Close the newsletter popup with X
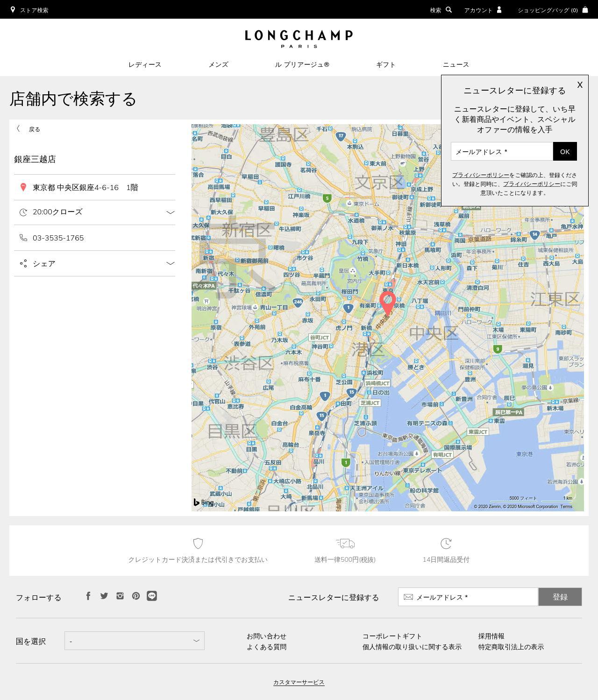598x700 pixels. pyautogui.click(x=580, y=85)
